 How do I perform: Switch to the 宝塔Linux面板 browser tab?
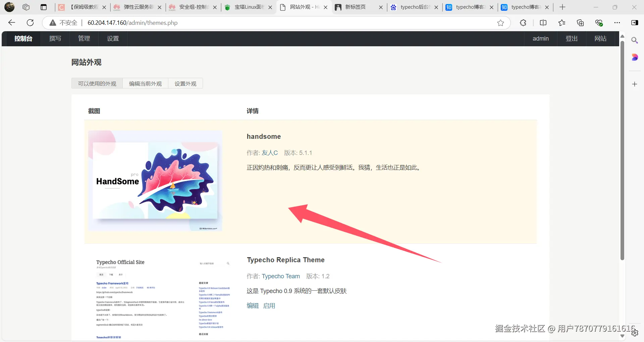point(248,7)
